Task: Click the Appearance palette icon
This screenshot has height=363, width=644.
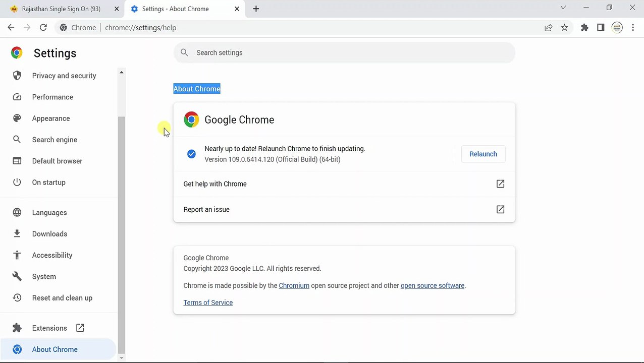Action: pos(17,118)
